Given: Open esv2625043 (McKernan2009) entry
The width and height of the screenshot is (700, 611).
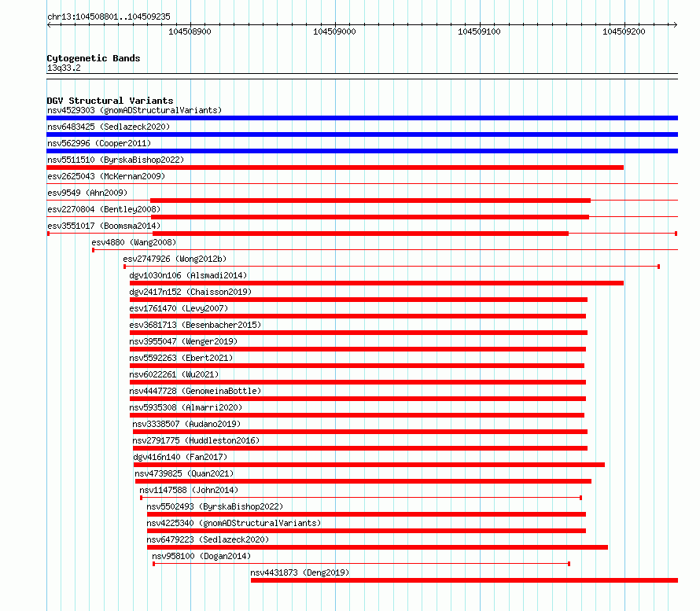Looking at the screenshot, I should tap(106, 176).
